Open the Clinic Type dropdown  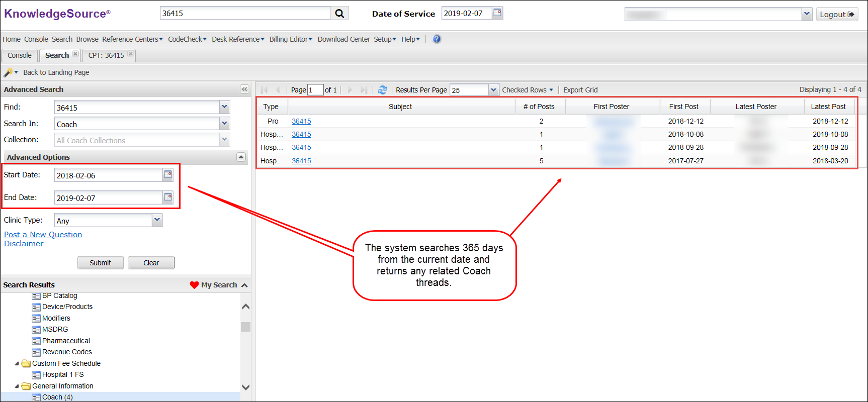pos(157,220)
